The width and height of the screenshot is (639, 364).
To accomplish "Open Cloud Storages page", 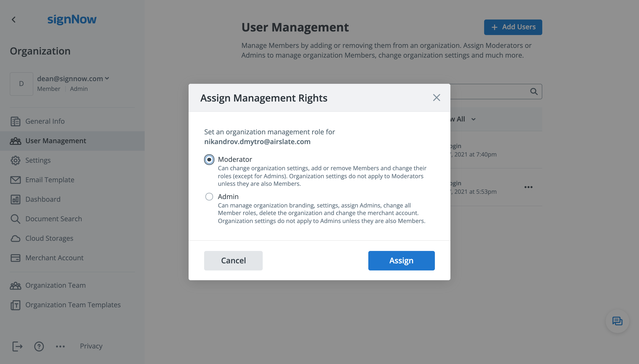I will click(49, 238).
